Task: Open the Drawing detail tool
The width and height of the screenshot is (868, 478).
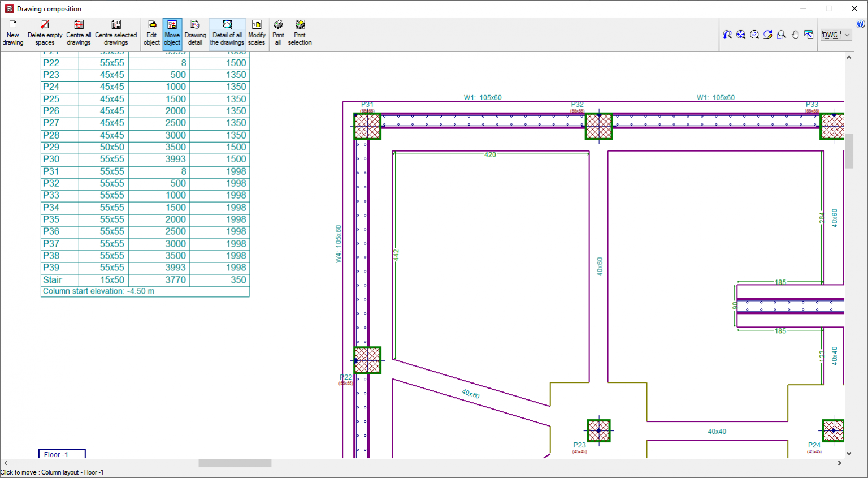Action: [x=195, y=33]
